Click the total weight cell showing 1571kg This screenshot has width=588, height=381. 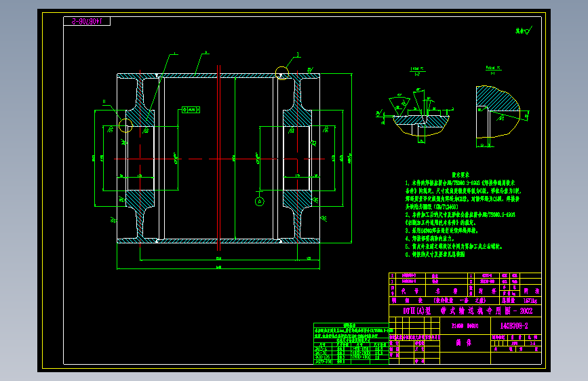[x=530, y=301]
